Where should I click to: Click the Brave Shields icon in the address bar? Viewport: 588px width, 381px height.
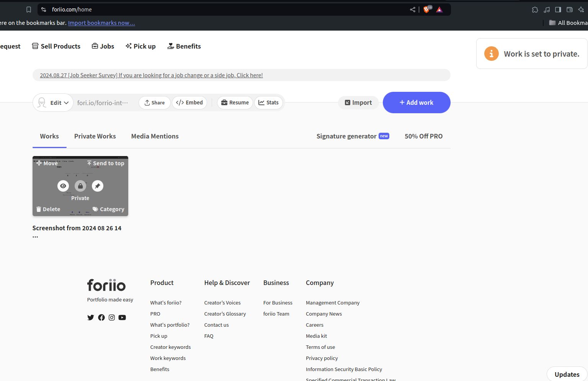(426, 10)
